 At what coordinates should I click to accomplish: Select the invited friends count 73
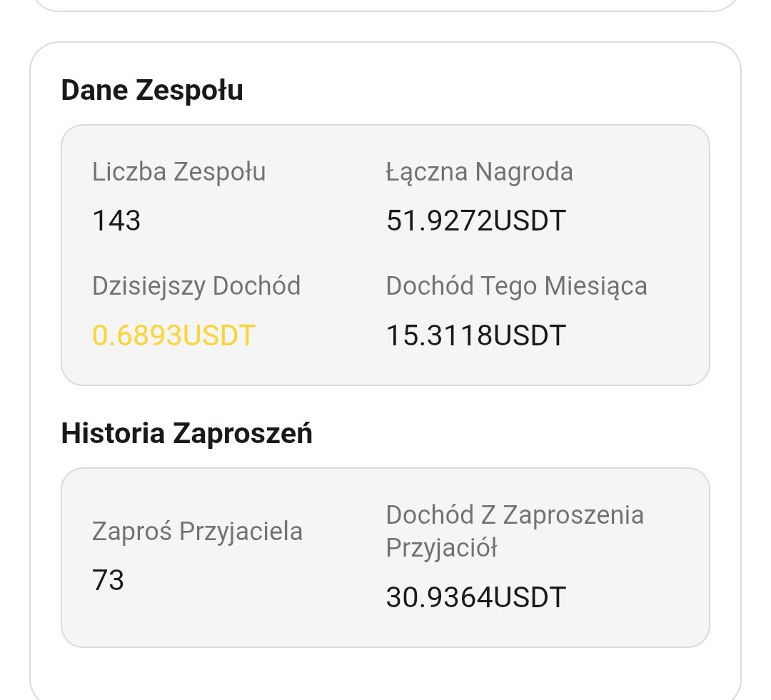[x=108, y=580]
